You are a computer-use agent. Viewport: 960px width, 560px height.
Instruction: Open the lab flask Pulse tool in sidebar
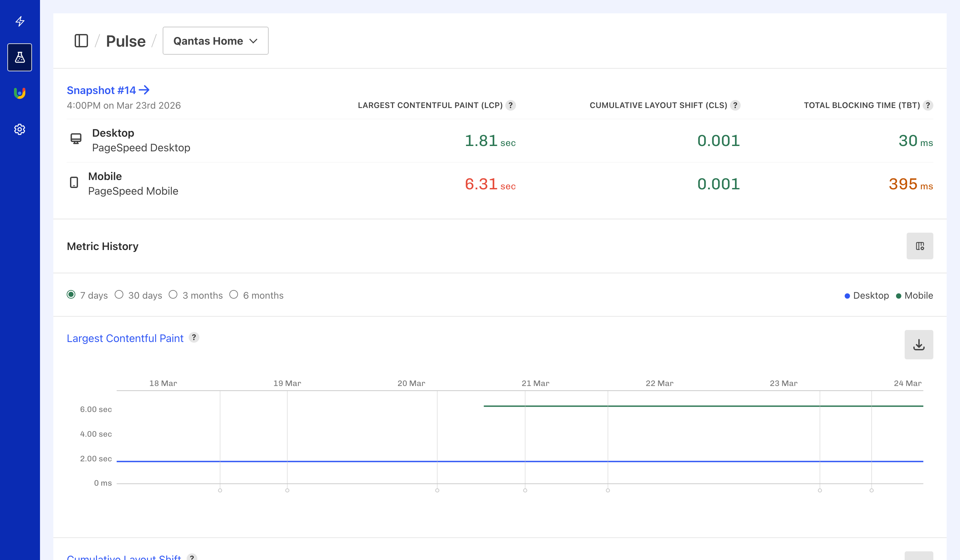click(19, 57)
